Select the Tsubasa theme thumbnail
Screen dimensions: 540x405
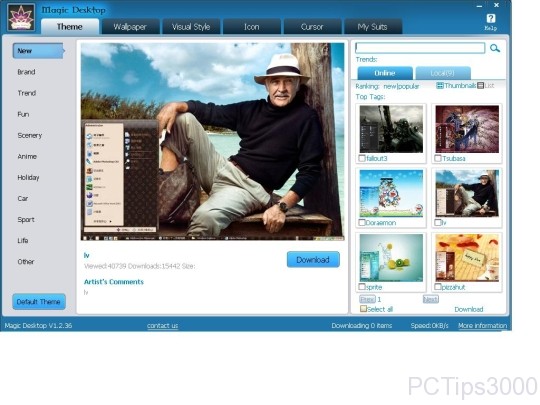click(467, 129)
